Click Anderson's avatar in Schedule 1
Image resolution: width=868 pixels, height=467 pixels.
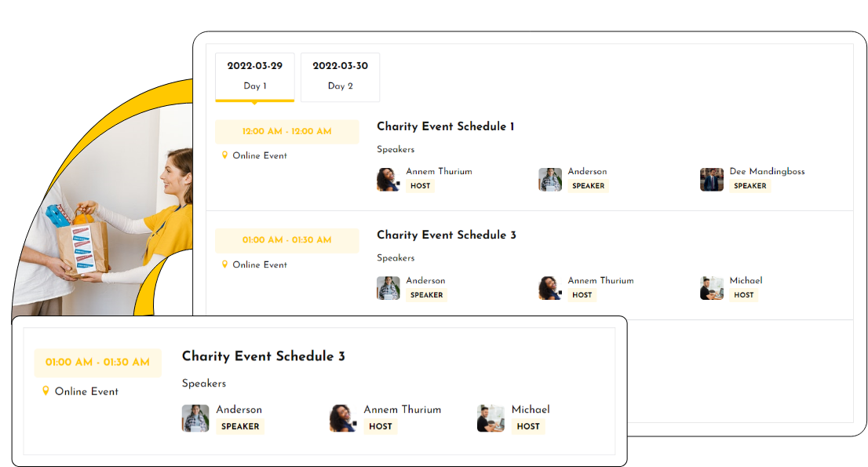550,180
